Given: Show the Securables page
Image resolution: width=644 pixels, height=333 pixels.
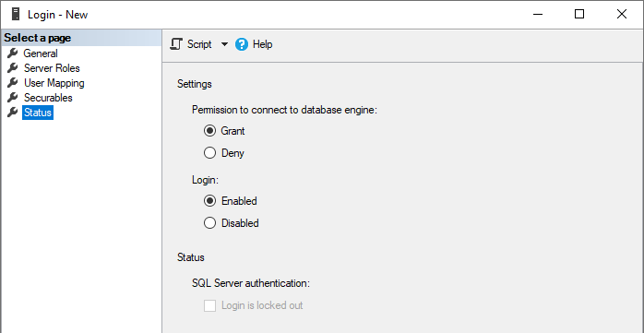Looking at the screenshot, I should (48, 98).
